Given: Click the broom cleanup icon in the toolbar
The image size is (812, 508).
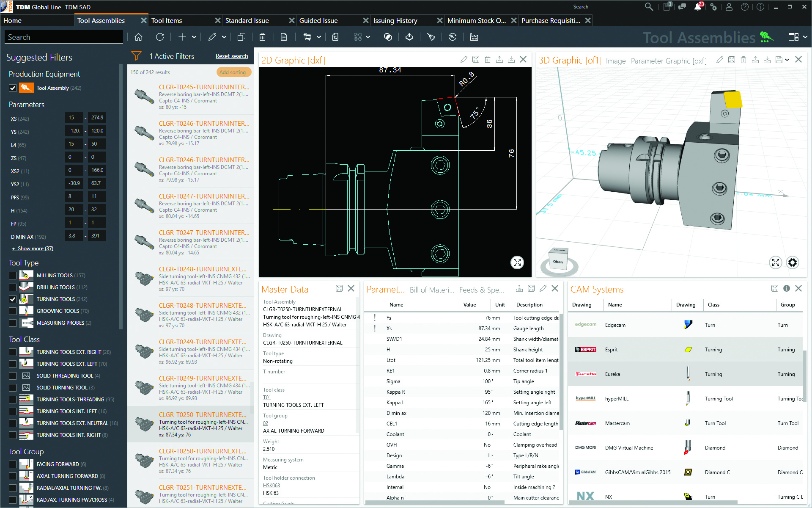Looking at the screenshot, I should pyautogui.click(x=431, y=37).
